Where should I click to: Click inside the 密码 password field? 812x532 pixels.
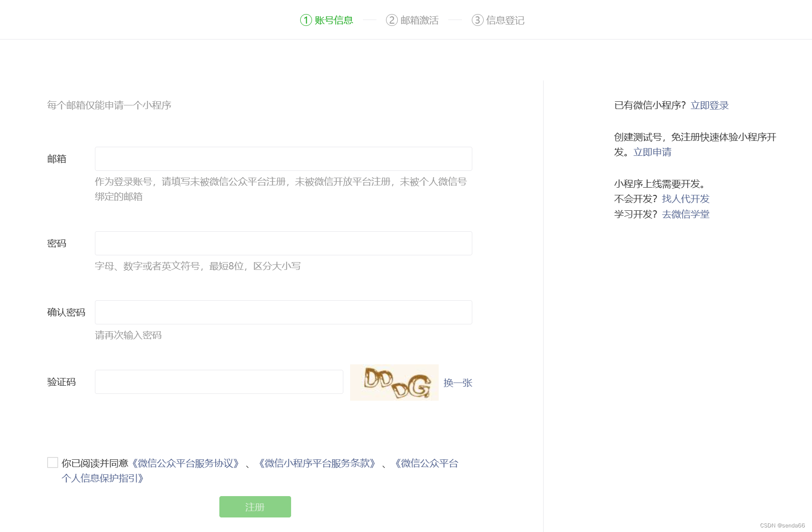tap(283, 243)
